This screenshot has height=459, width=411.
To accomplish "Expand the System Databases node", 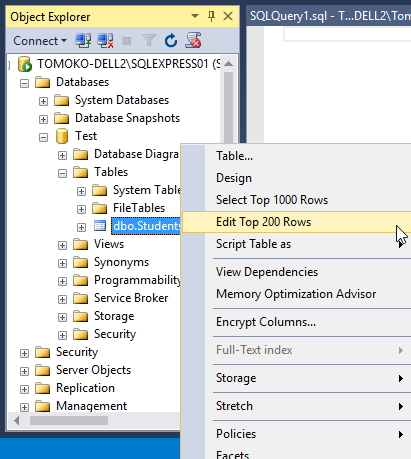I will [x=43, y=101].
